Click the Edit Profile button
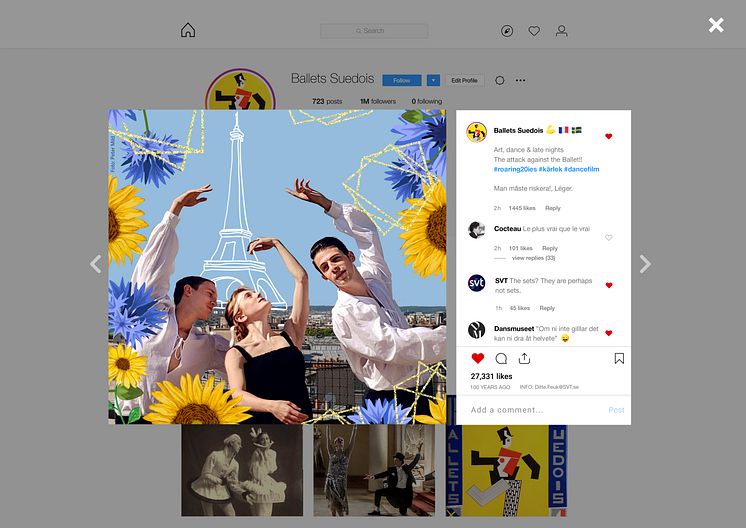 coord(464,80)
